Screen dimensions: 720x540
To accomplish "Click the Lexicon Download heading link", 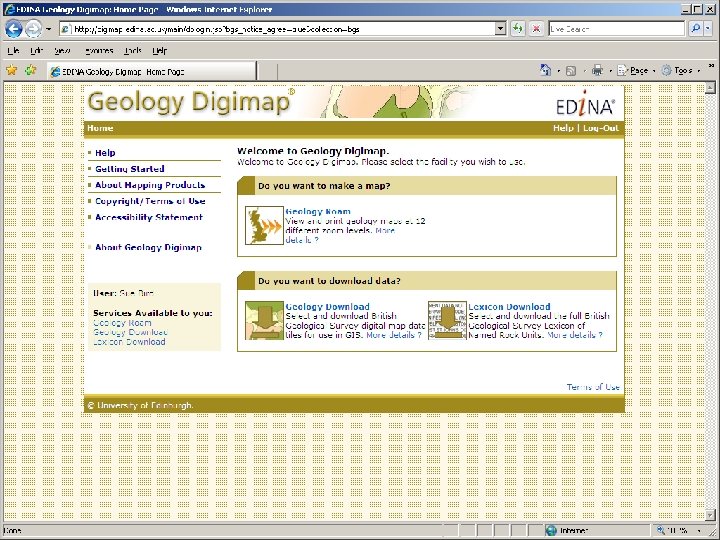I will (509, 306).
